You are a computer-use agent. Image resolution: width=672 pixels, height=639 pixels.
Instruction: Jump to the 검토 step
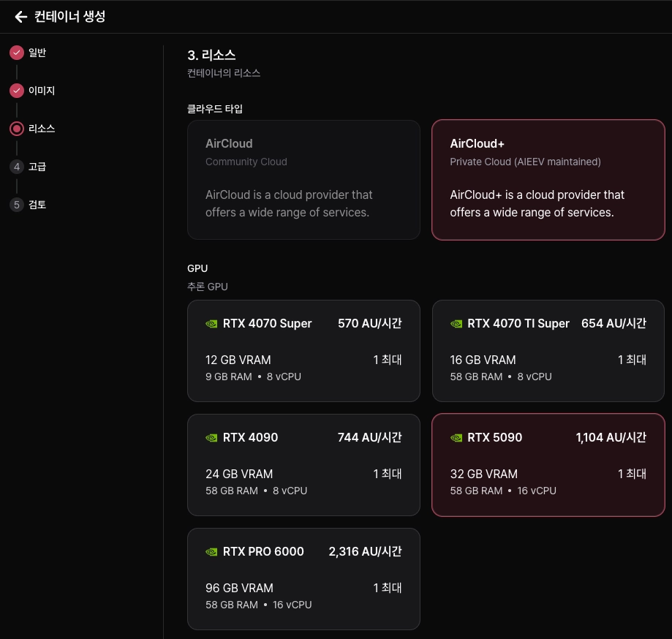coord(37,205)
